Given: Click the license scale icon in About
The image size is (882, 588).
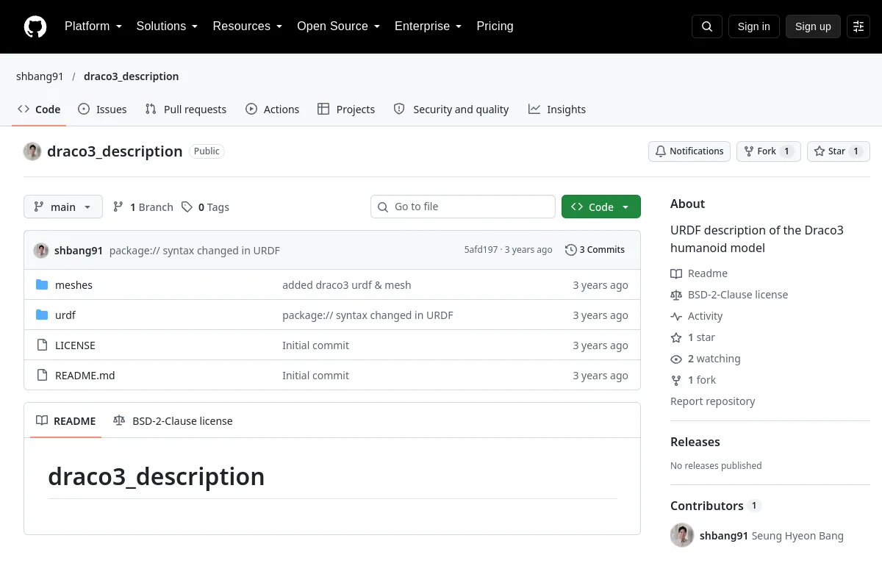Looking at the screenshot, I should (x=676, y=295).
